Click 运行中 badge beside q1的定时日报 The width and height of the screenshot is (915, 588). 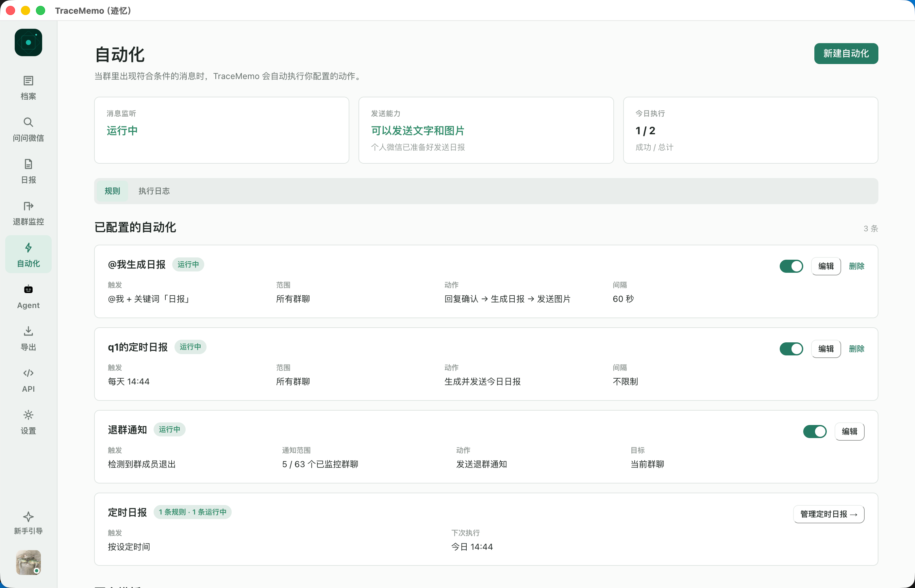(191, 347)
